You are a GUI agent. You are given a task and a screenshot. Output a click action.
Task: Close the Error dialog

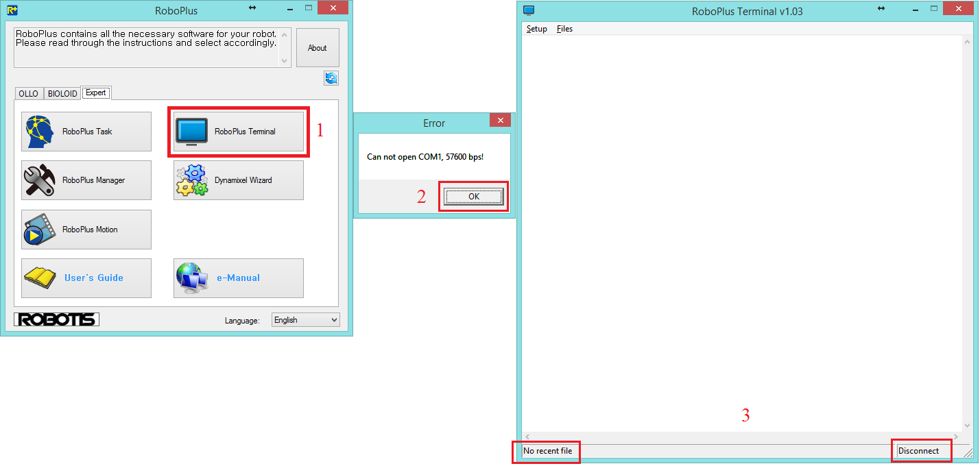pos(500,121)
